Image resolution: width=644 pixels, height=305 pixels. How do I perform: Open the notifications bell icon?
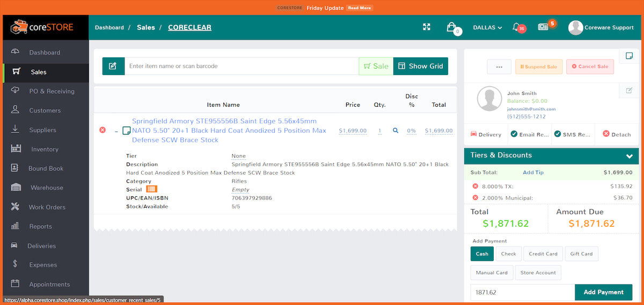[x=517, y=27]
